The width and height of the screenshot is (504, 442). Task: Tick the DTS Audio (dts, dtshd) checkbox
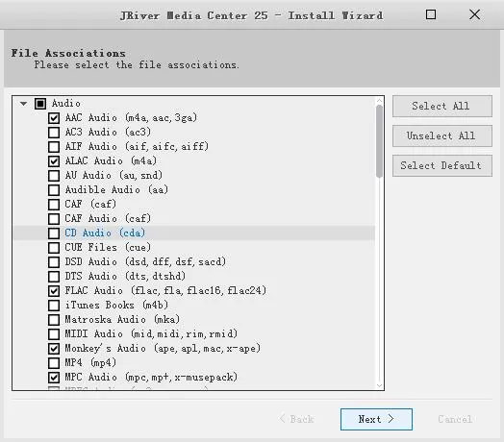pyautogui.click(x=54, y=277)
